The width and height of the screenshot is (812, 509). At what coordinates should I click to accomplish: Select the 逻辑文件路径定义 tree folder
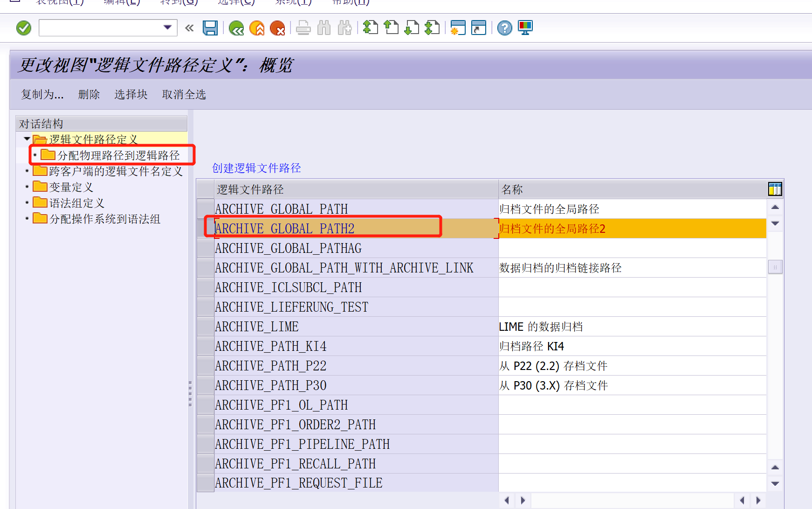pos(93,139)
